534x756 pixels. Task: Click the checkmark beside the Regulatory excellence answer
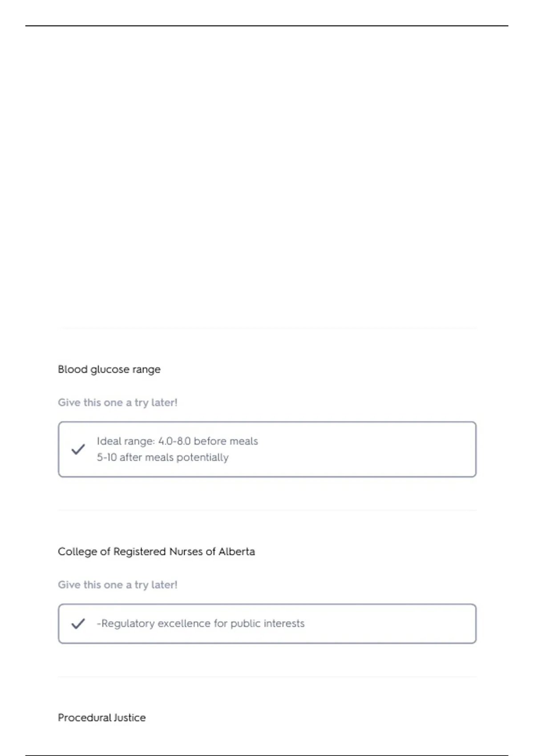(78, 623)
